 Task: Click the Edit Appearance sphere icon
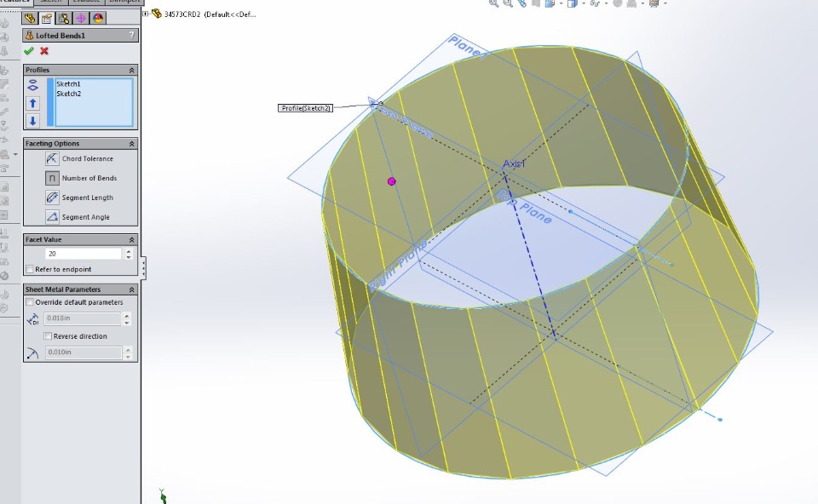(x=617, y=3)
